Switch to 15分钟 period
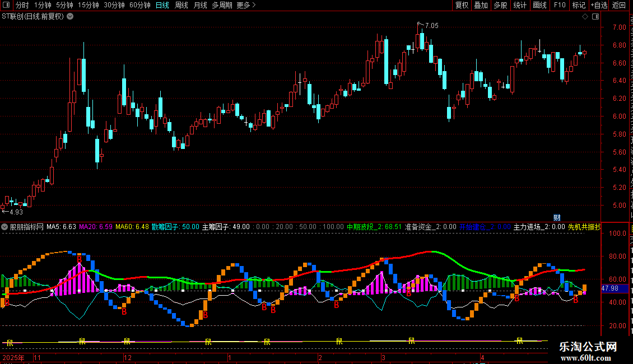 click(x=89, y=5)
